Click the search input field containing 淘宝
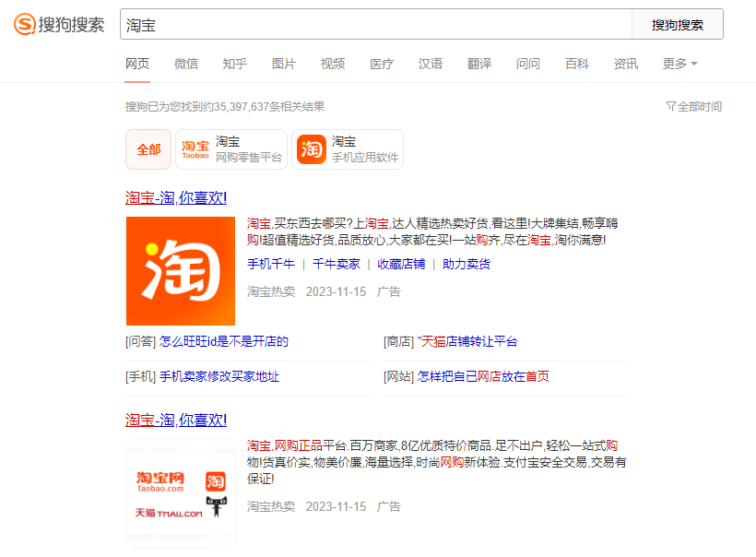Image resolution: width=756 pixels, height=557 pixels. point(376,24)
